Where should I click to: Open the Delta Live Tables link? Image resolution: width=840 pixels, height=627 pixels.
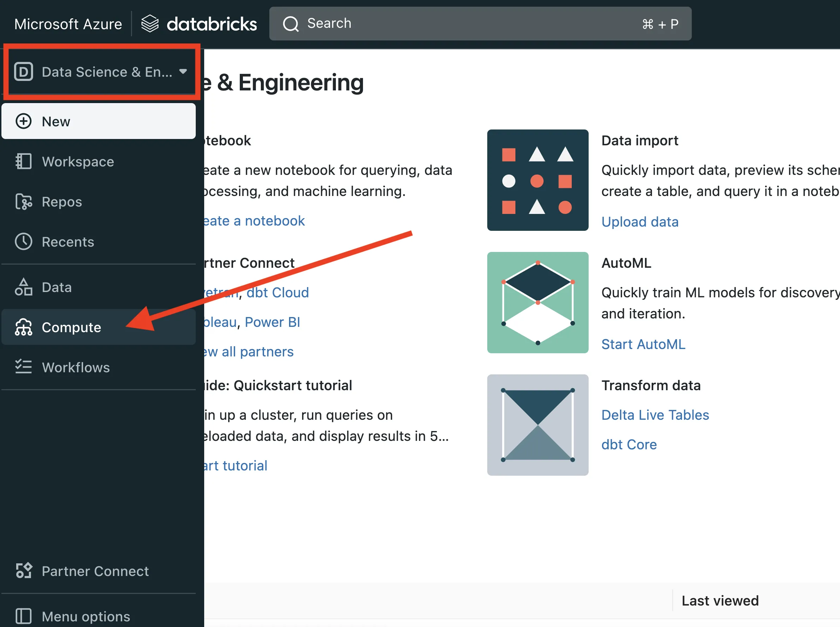(655, 415)
